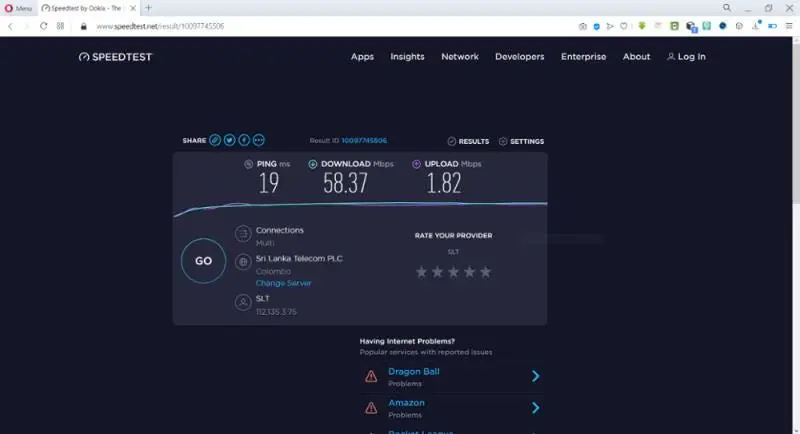Open the Developers menu

coord(519,57)
